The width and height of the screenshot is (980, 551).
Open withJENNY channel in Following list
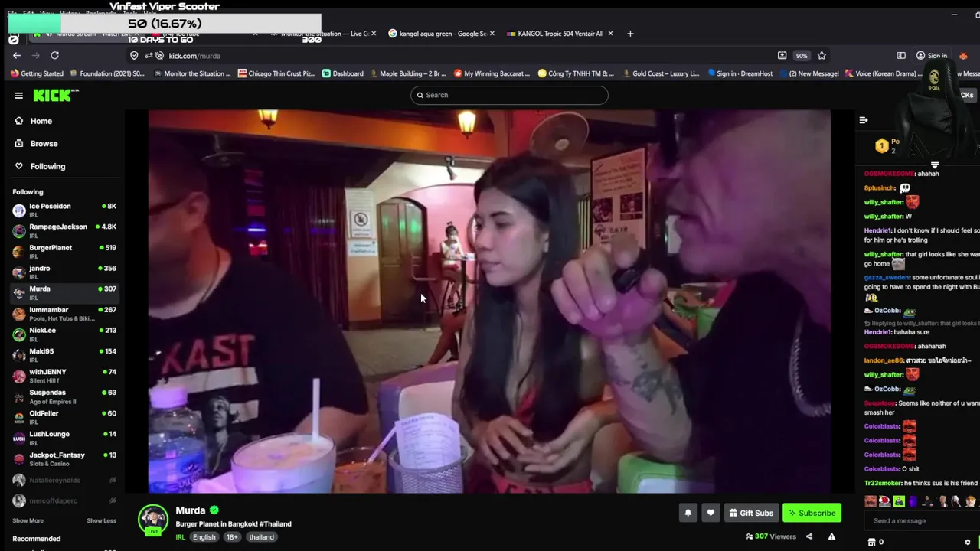click(x=64, y=375)
